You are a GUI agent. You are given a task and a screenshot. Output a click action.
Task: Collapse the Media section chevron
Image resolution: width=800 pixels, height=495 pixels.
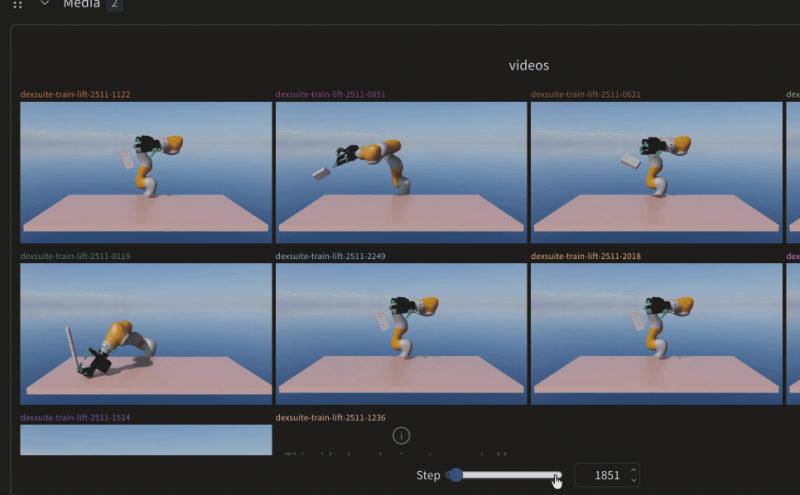tap(44, 4)
